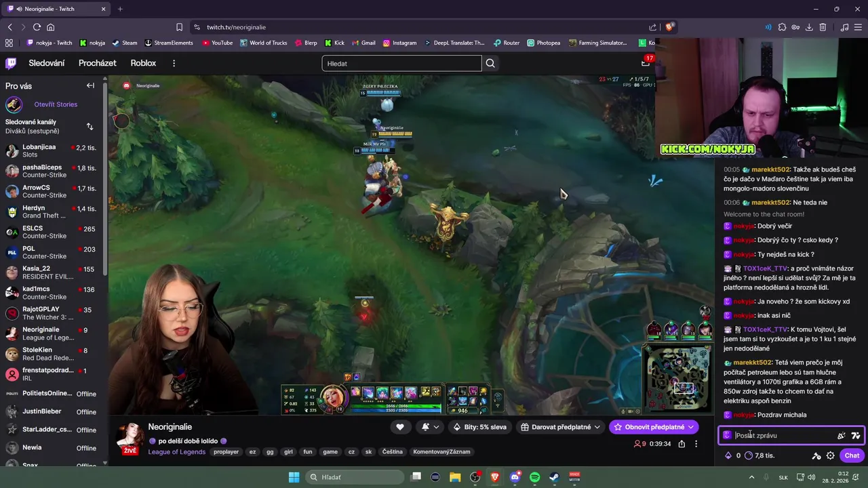
Task: Open Discord from the taskbar
Action: 515,477
